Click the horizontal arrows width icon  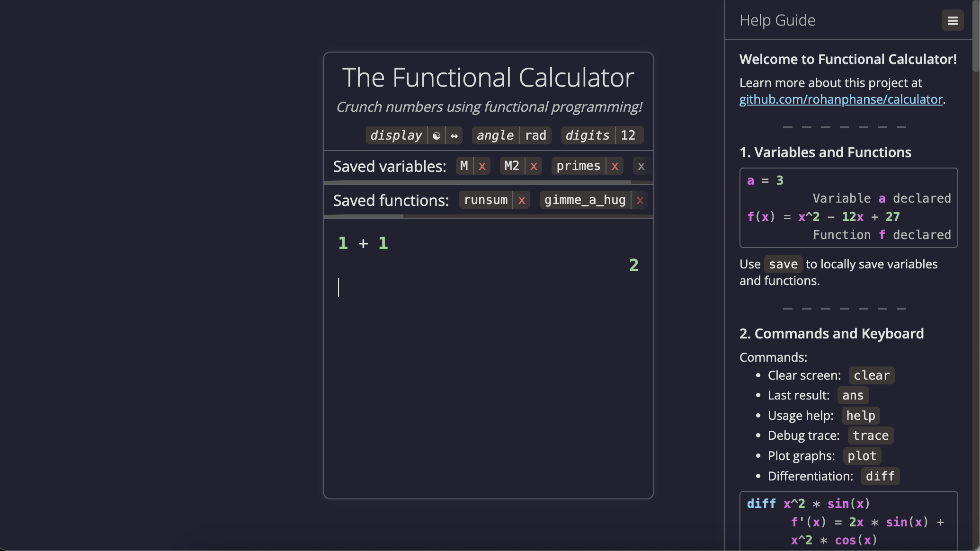454,136
